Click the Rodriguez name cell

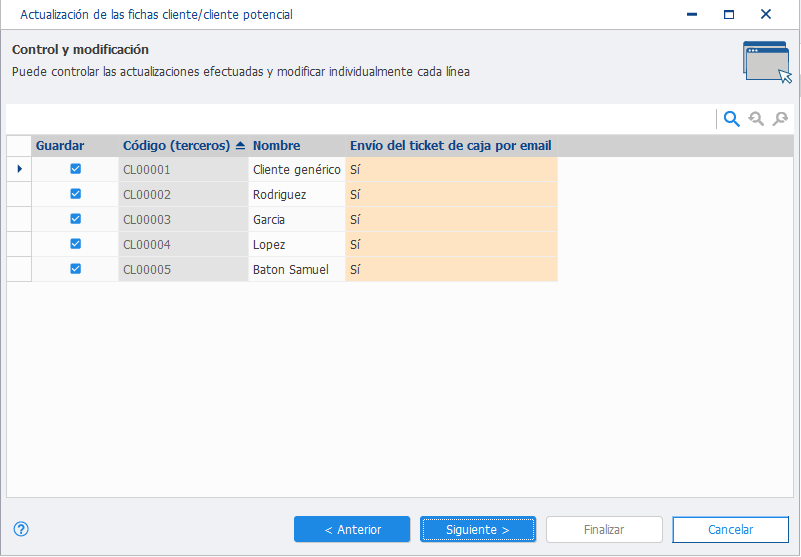click(x=297, y=194)
